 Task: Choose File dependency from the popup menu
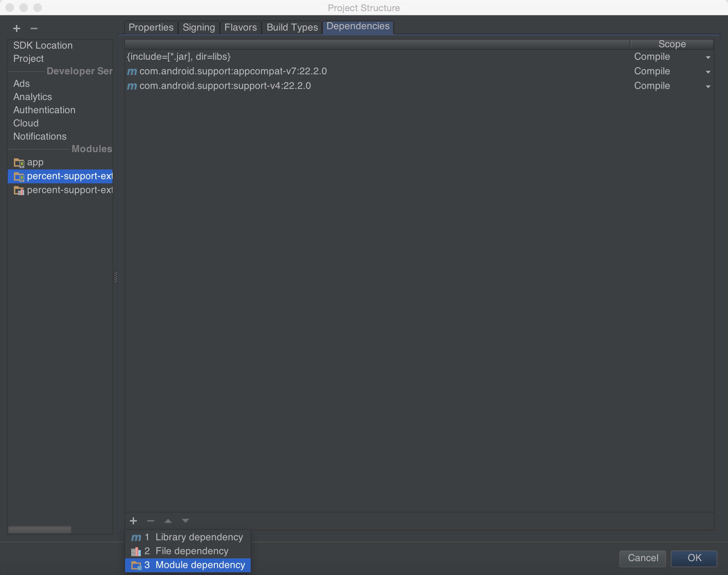coord(188,551)
